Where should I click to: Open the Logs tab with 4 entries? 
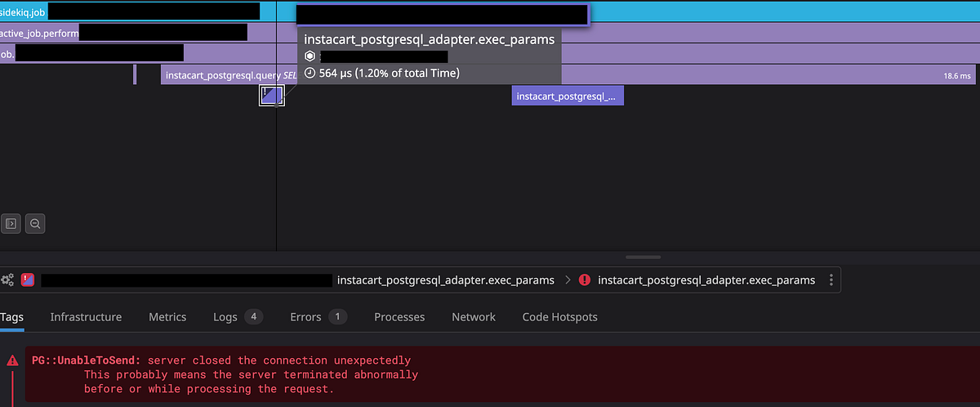click(x=238, y=317)
